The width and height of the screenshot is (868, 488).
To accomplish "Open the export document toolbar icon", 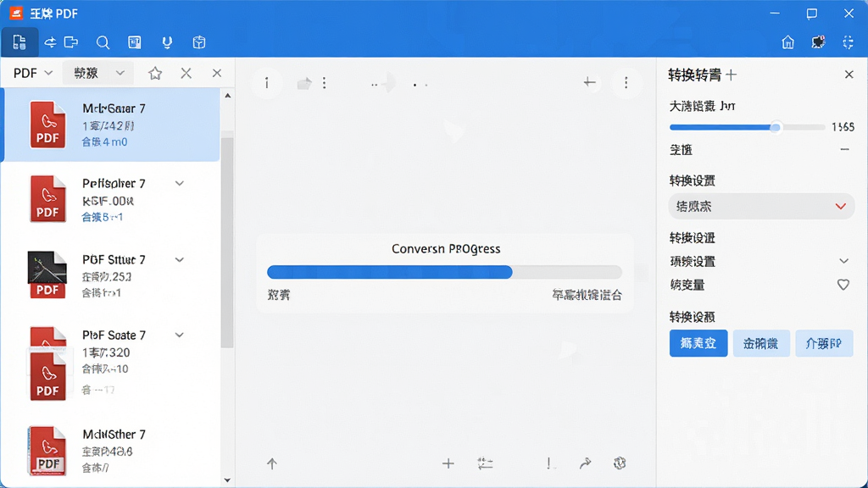I will (x=71, y=42).
